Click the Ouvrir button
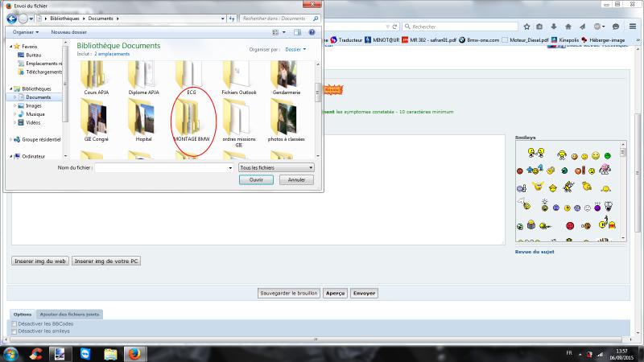Screen dimensions: 644x362 [x=256, y=180]
